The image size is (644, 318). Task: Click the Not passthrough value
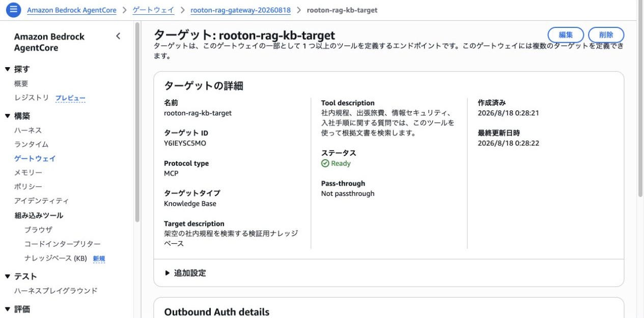coord(348,193)
